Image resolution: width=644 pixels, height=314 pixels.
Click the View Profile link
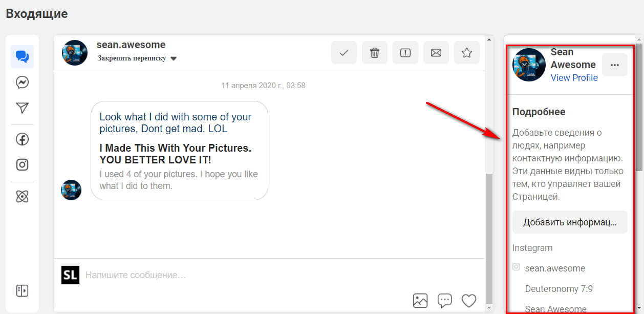[574, 78]
